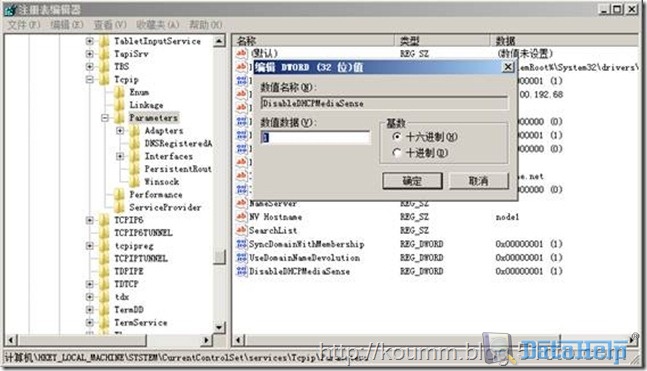Click the UseDomainNameDevolution DWORD icon
The height and width of the screenshot is (371, 647).
coord(241,258)
